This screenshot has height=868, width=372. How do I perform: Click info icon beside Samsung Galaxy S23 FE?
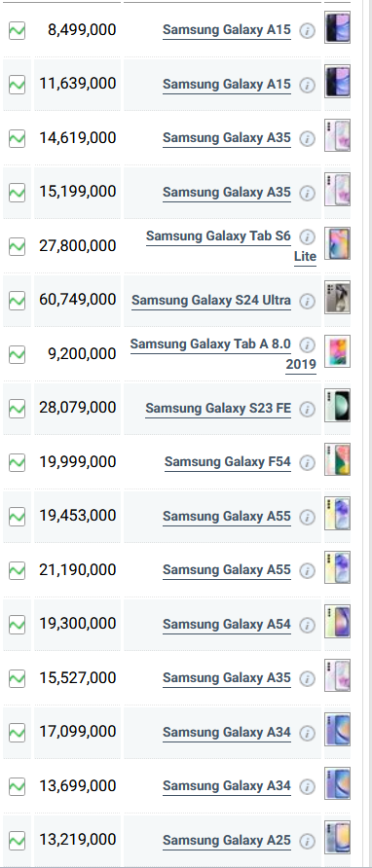(x=307, y=409)
